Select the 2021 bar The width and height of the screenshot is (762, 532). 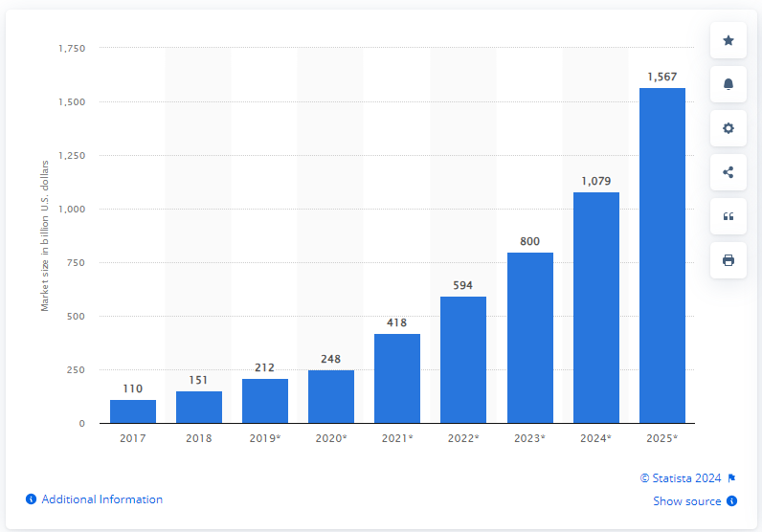coord(397,379)
